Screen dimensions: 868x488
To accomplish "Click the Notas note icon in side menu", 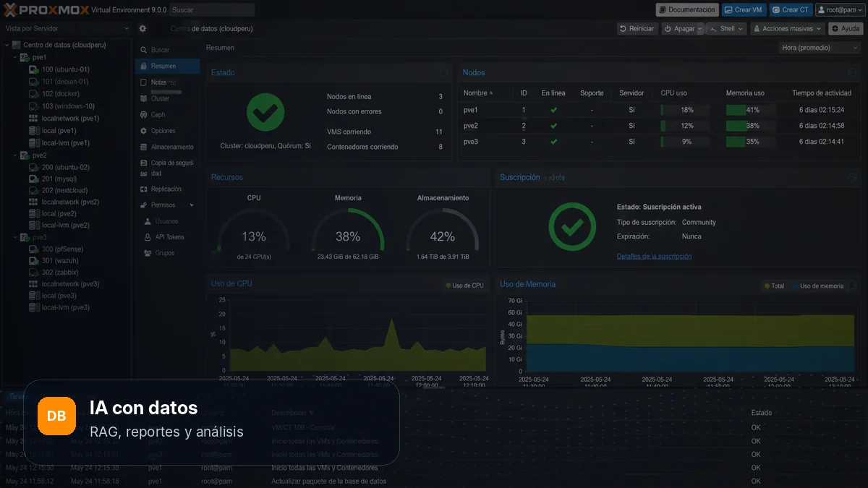I will 143,82.
